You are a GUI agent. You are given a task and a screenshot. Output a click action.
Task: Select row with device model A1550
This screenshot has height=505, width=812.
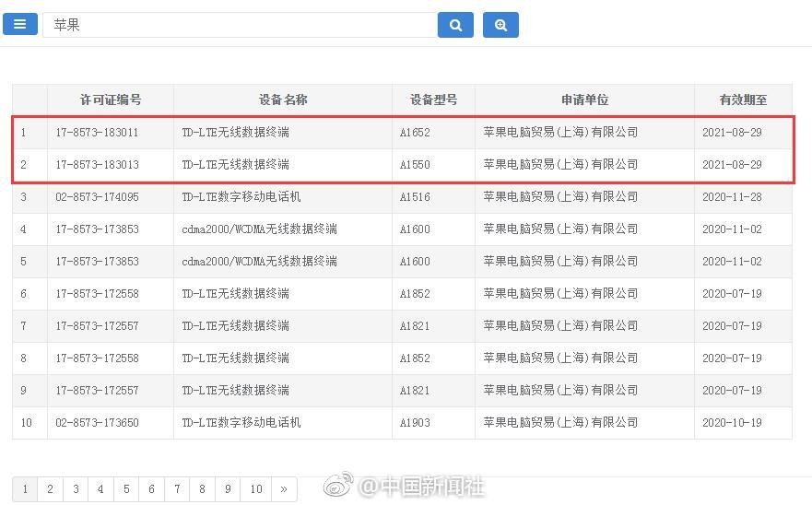pos(415,165)
